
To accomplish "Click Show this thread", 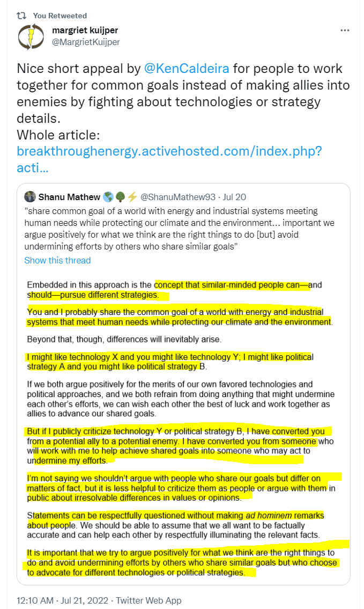I will [x=57, y=261].
